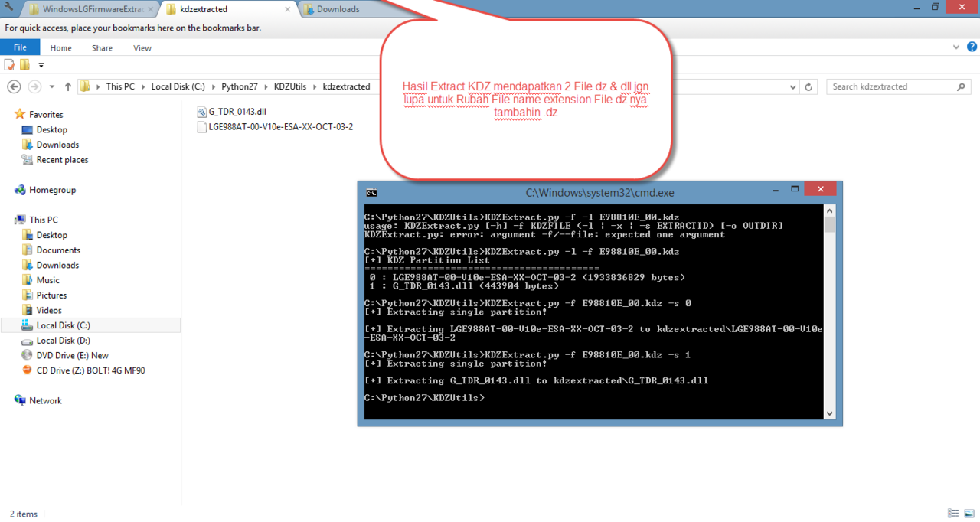This screenshot has width=980, height=522.
Task: Select CD Drive (Z:) BOLT! 4G MF90
Action: point(90,370)
